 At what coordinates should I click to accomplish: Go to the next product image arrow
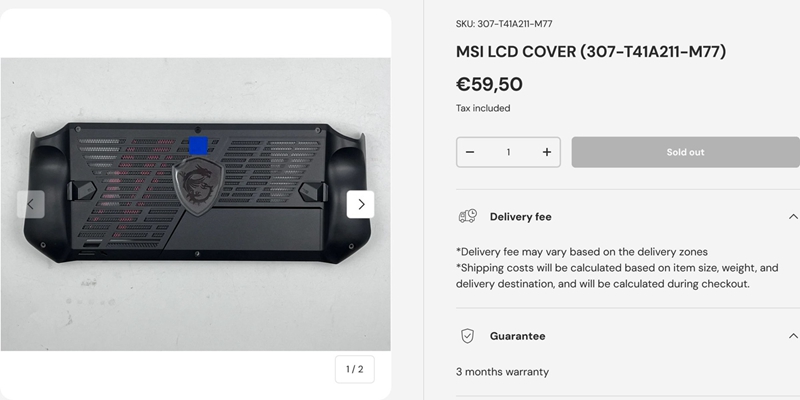360,204
